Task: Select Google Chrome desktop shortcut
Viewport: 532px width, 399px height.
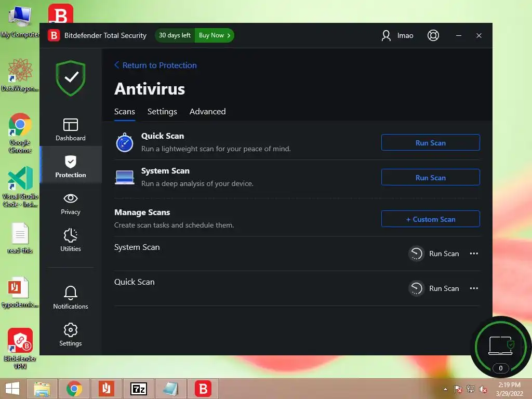Action: [x=20, y=133]
